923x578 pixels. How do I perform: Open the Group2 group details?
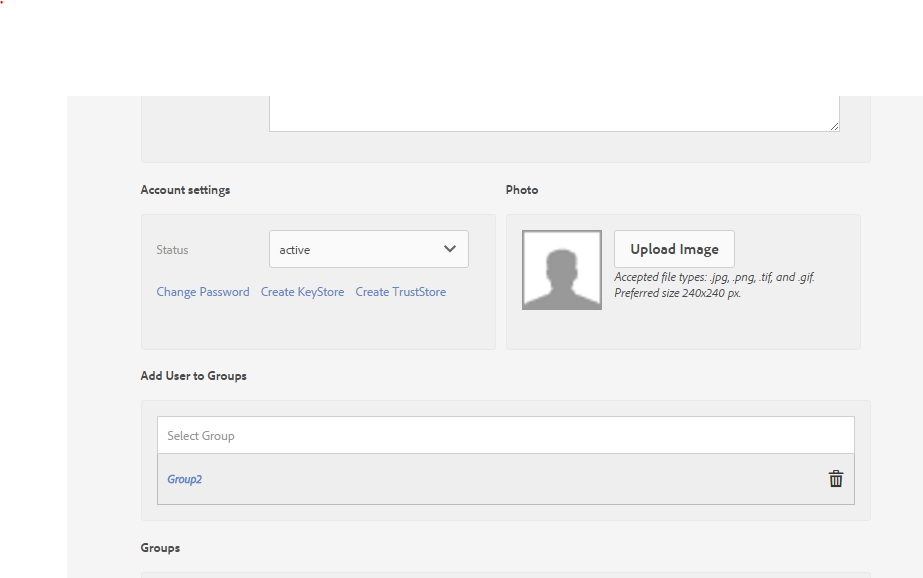184,479
